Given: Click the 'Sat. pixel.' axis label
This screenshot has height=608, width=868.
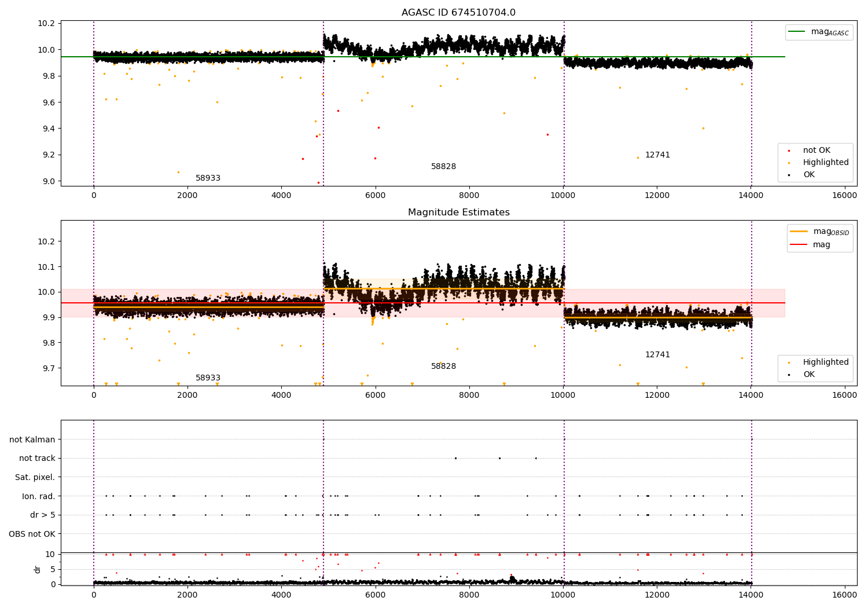Looking at the screenshot, I should pos(35,478).
